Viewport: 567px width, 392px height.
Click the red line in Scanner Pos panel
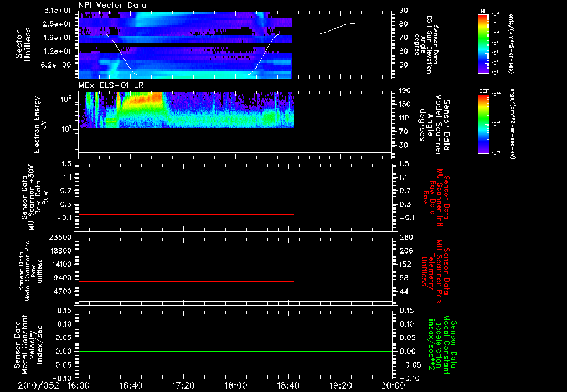point(186,281)
